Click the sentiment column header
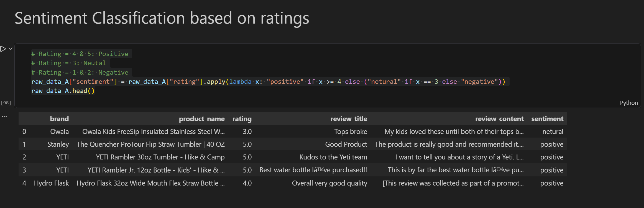 (547, 119)
